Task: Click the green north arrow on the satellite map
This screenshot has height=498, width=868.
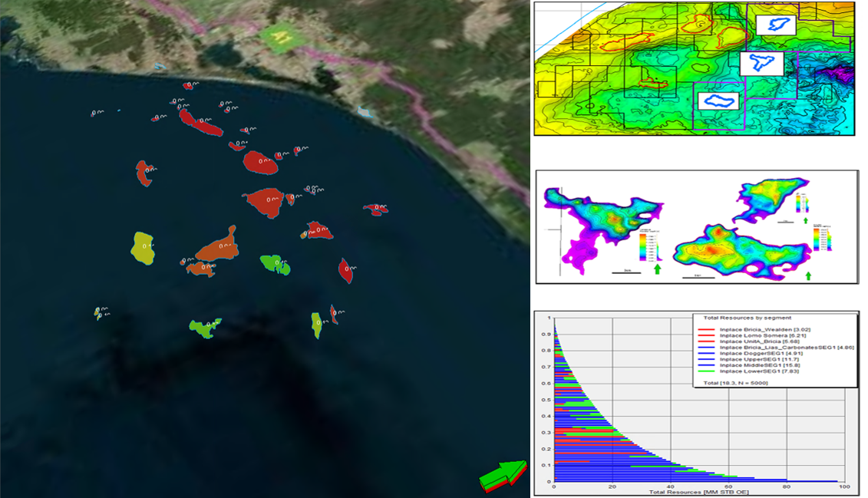Action: point(503,475)
